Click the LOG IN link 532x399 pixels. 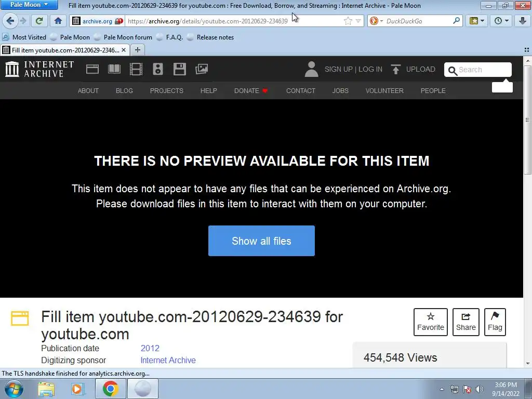(x=370, y=69)
